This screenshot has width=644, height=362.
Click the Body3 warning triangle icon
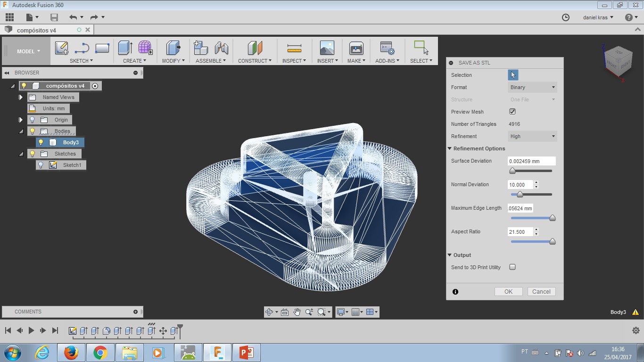pos(636,312)
